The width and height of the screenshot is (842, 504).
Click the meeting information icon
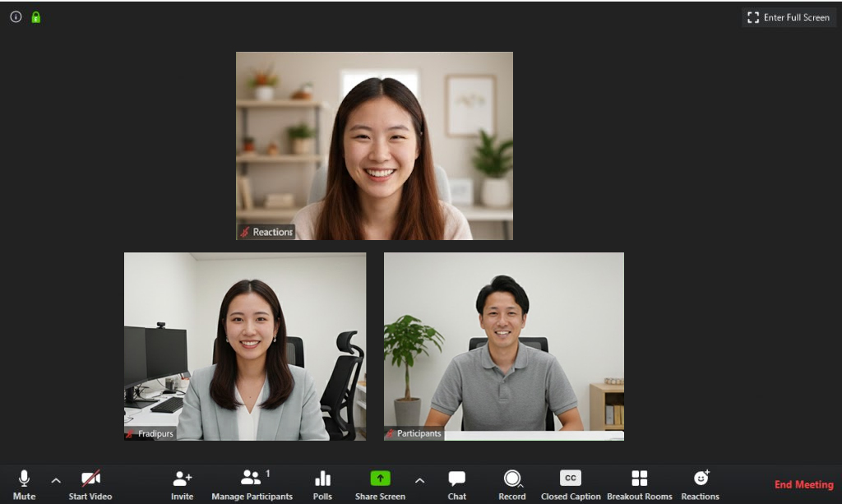tap(16, 16)
